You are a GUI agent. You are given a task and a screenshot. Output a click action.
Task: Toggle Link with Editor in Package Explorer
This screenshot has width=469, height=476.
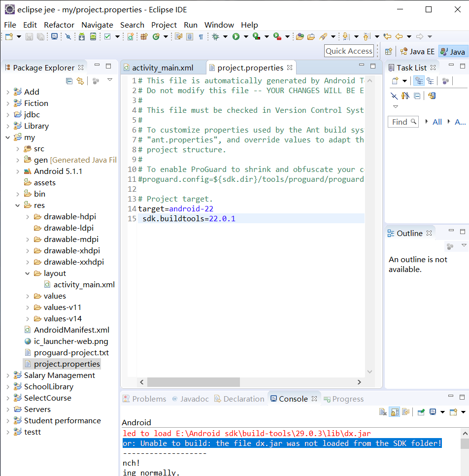click(x=80, y=81)
